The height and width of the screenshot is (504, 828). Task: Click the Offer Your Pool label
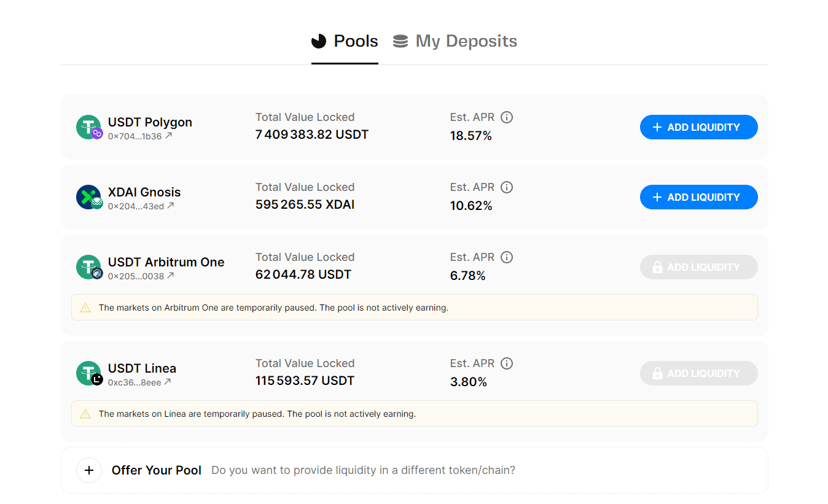coord(157,470)
